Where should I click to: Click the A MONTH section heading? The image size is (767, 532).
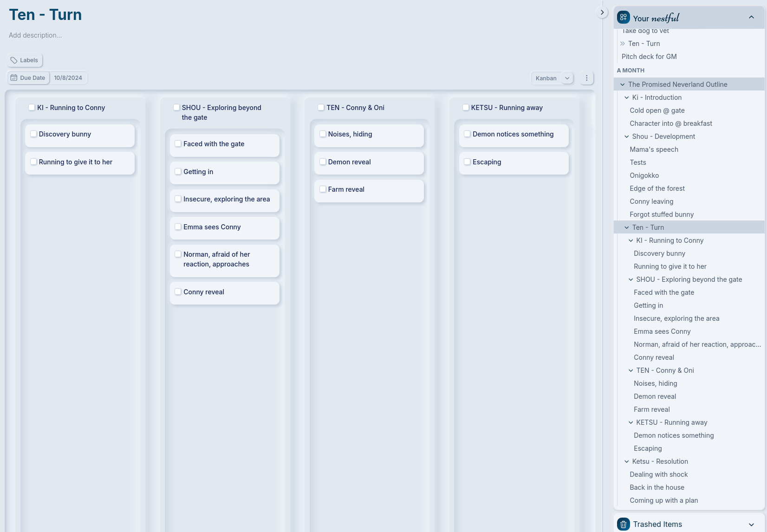(x=630, y=71)
